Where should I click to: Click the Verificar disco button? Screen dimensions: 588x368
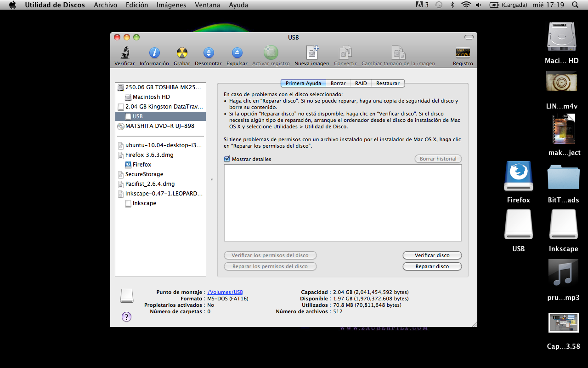coord(432,255)
